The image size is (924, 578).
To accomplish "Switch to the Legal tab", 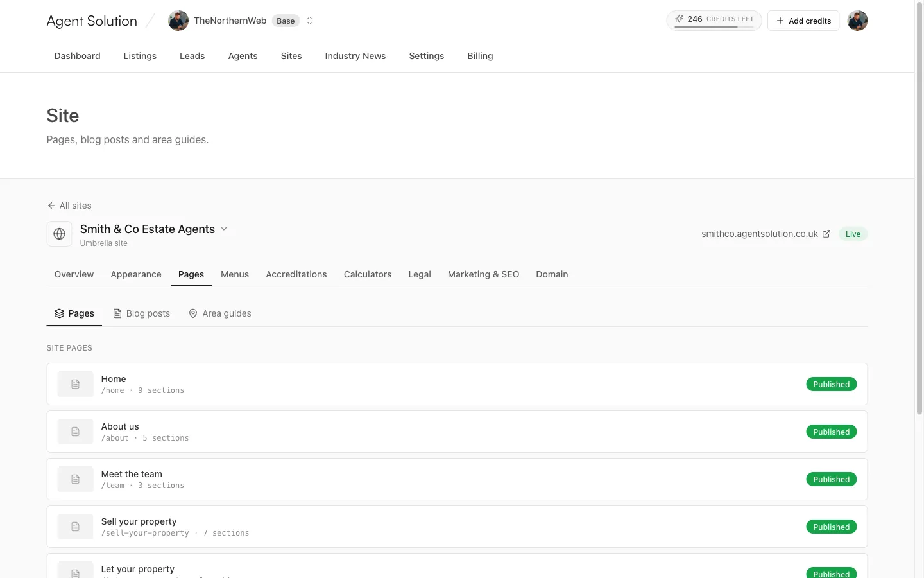I will 420,274.
